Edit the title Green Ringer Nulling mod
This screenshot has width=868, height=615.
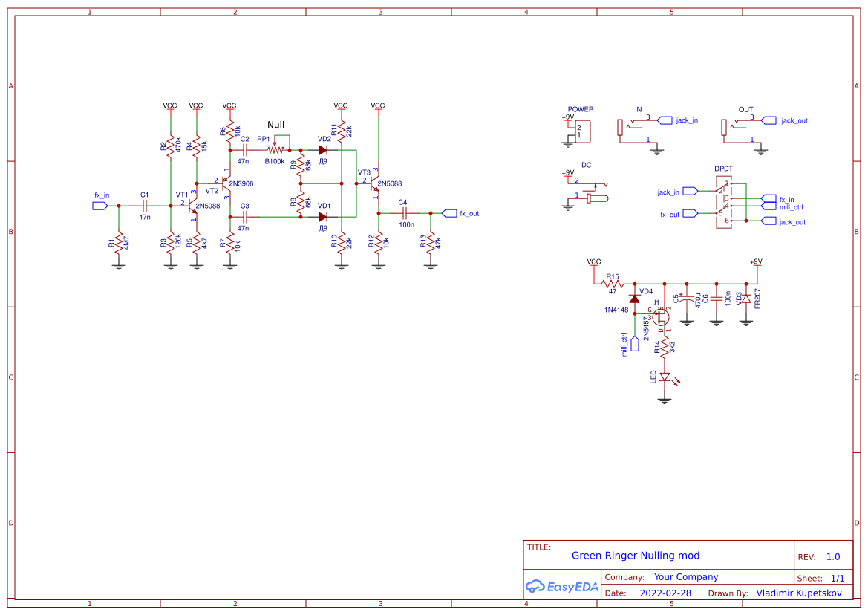(x=636, y=556)
